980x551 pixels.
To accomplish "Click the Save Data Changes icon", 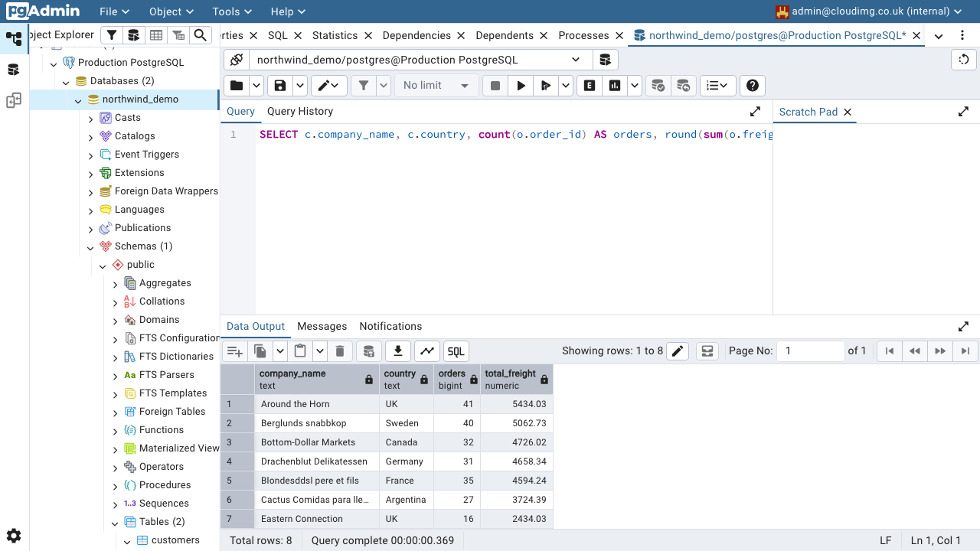I will point(368,351).
